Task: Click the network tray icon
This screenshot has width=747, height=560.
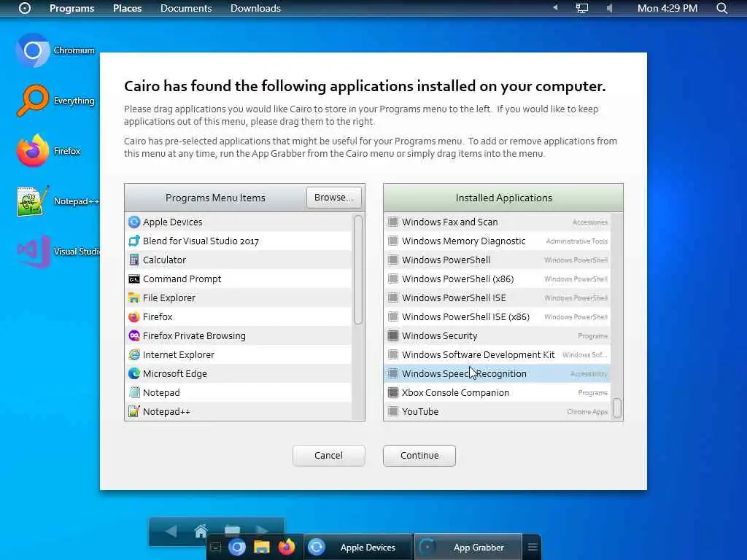Action: click(x=581, y=8)
